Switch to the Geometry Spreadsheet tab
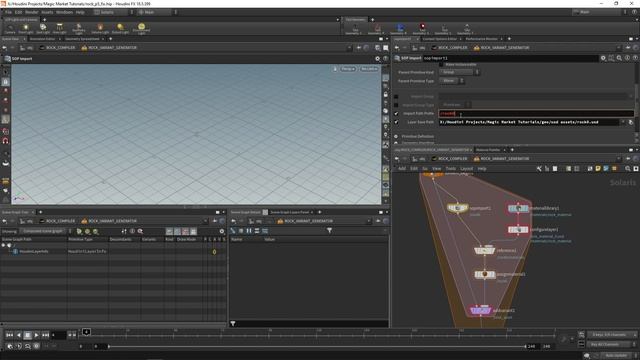640x360 pixels. tap(82, 39)
